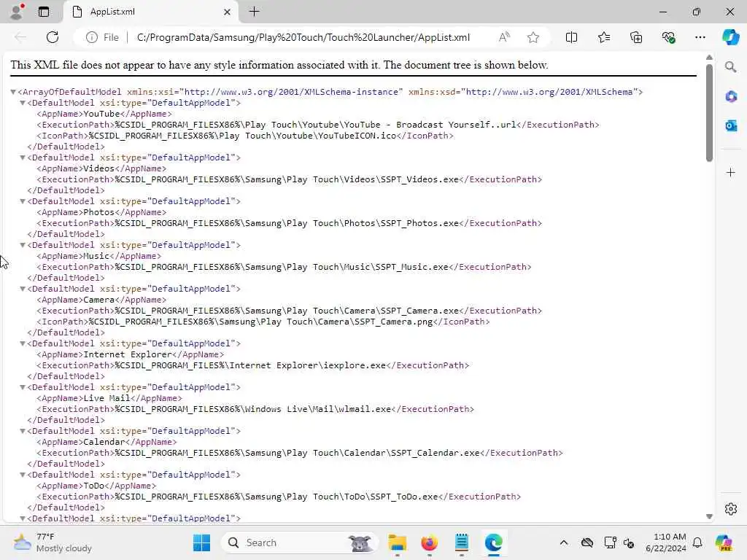
Task: Open Firefox from taskbar
Action: coord(429,542)
